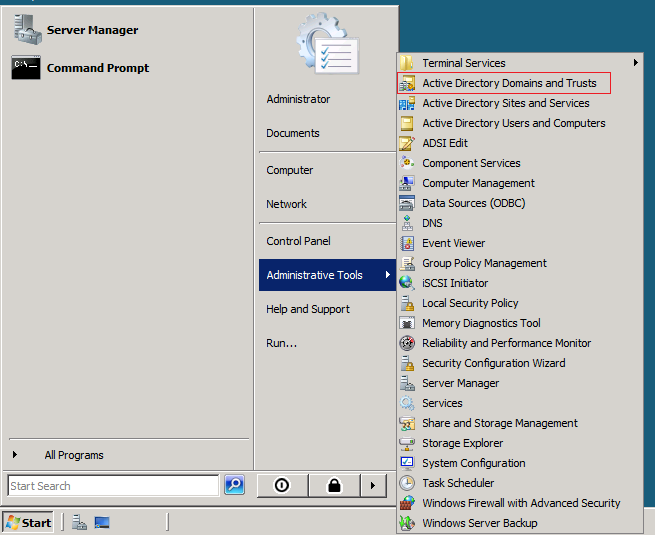Viewport: 655px width, 535px height.
Task: Click the Active Directory Users and Computers icon
Action: (x=407, y=123)
